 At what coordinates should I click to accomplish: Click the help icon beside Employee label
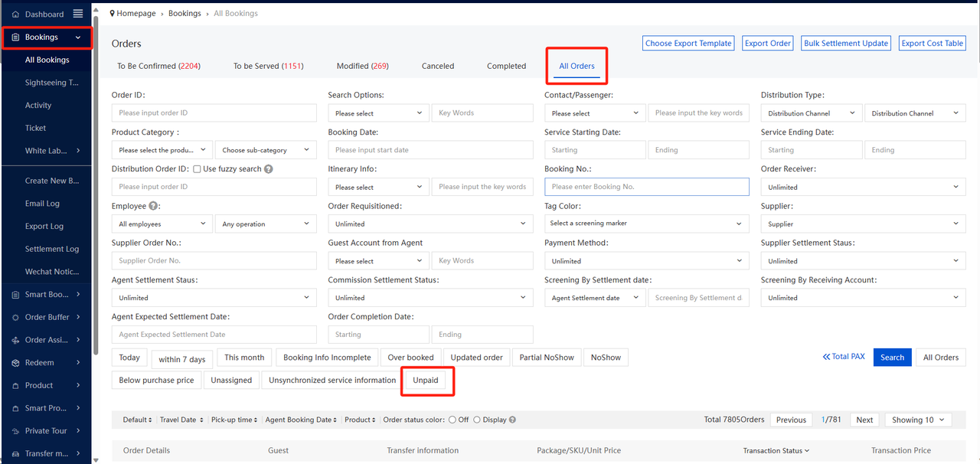(x=154, y=206)
